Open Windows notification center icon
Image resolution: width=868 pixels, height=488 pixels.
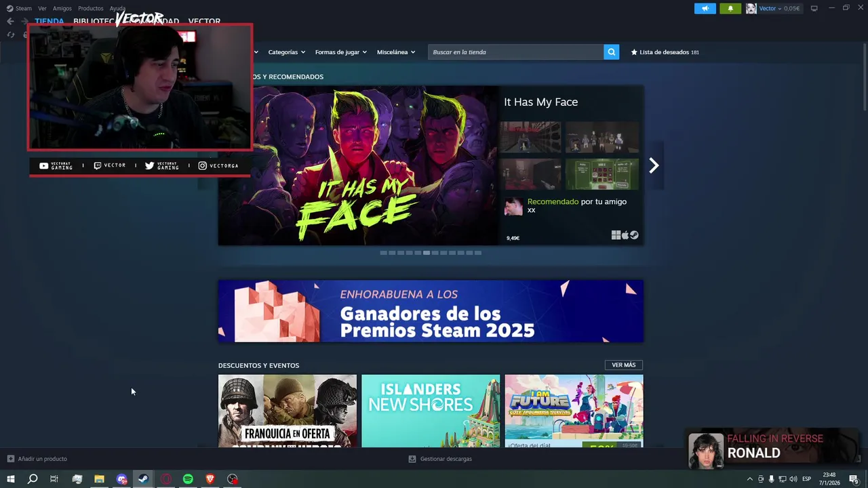(x=854, y=479)
